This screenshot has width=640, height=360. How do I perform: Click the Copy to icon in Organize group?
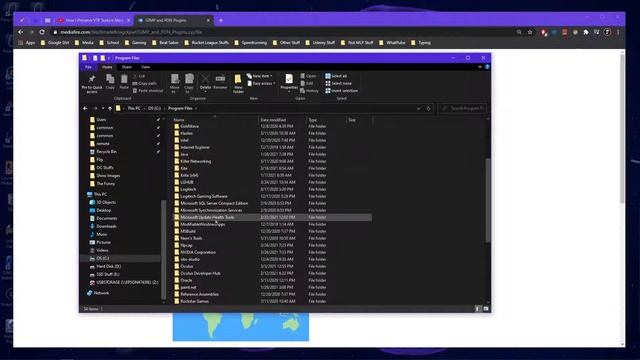tap(189, 83)
